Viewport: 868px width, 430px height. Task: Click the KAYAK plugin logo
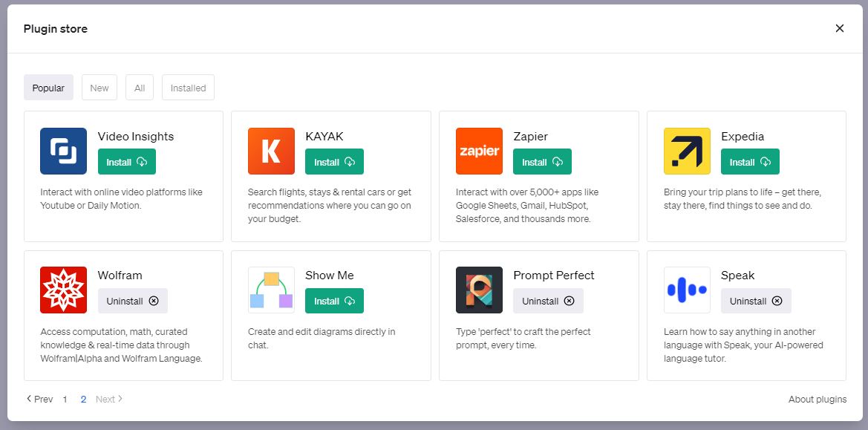click(x=271, y=151)
